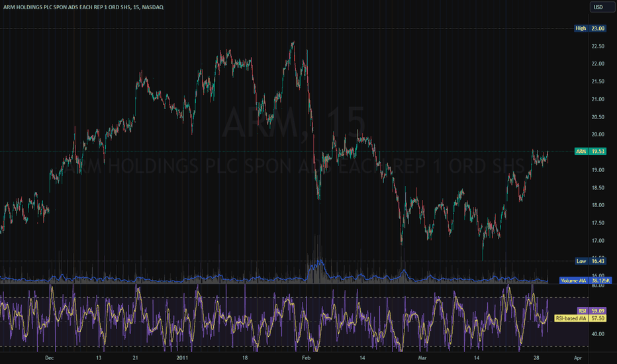Click the 21.50 price axis label
617x364 pixels.
click(598, 81)
